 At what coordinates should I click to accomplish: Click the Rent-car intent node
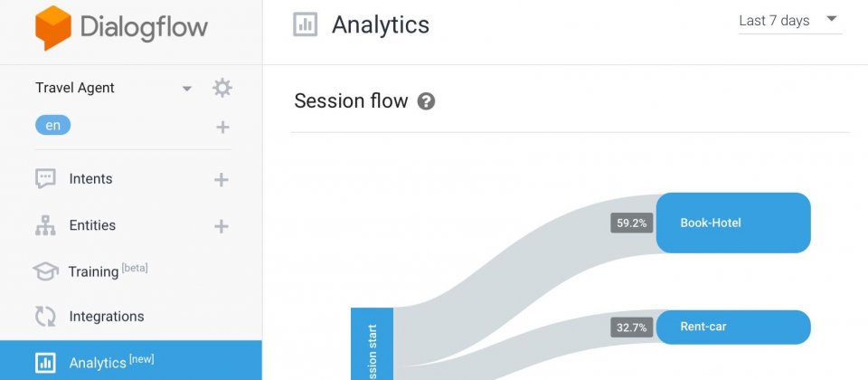733,327
